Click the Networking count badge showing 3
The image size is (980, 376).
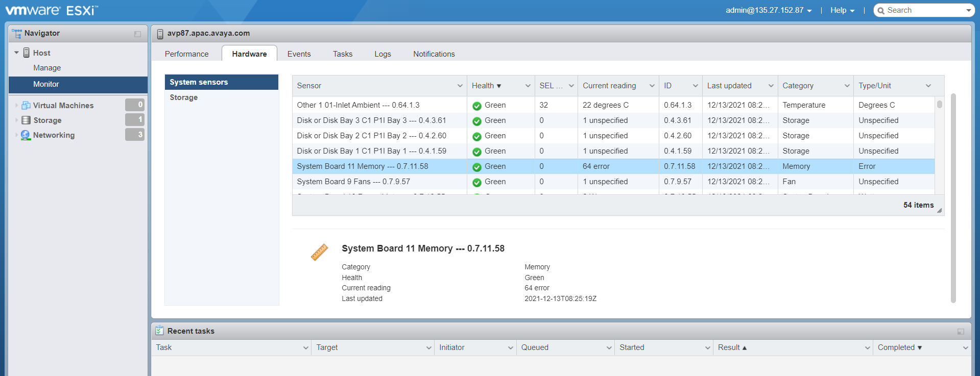point(135,134)
